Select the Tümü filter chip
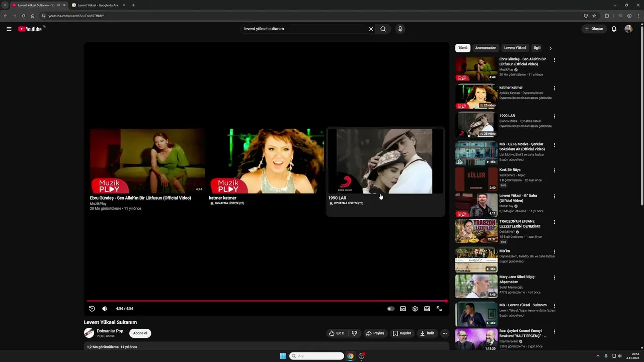This screenshot has width=644, height=362. coord(463,48)
